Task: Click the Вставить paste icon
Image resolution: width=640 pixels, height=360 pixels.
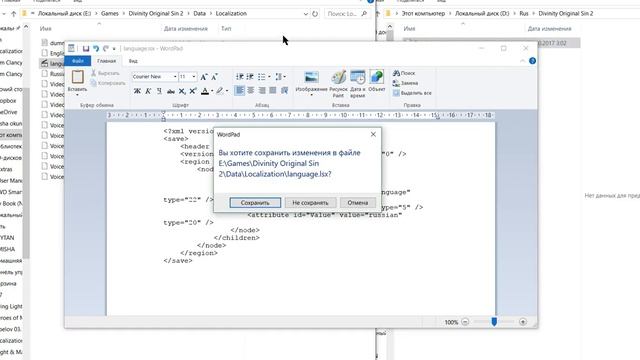Action: point(78,77)
